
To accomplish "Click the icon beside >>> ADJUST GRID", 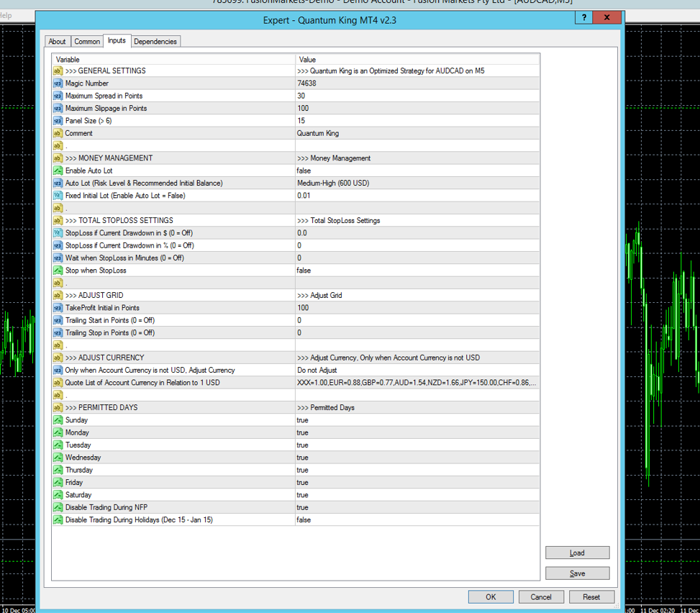I will click(58, 296).
